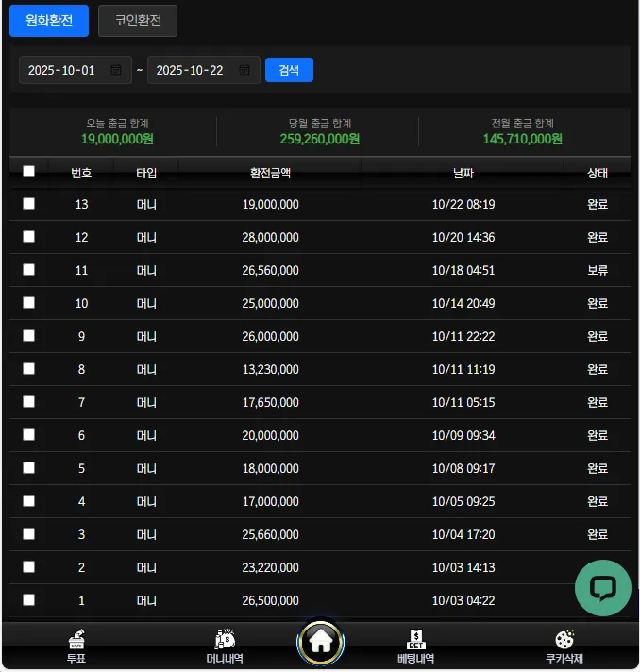Click the 환전금액 column header
The height and width of the screenshot is (672, 640).
point(271,173)
